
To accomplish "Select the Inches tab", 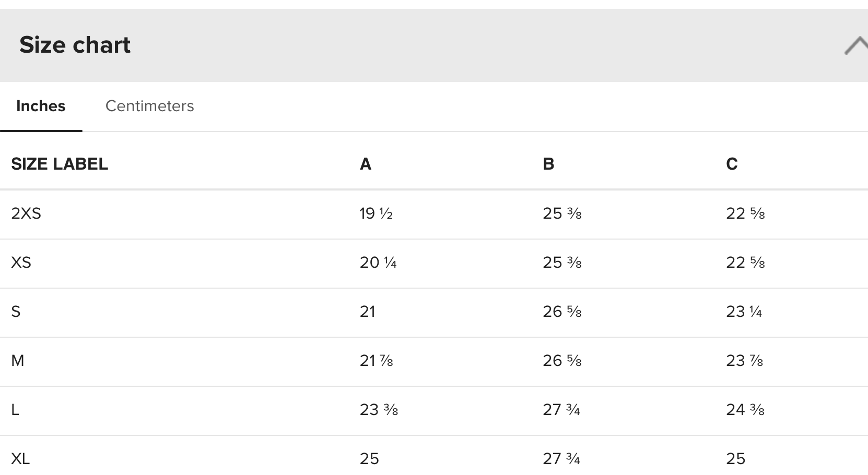I will (41, 106).
